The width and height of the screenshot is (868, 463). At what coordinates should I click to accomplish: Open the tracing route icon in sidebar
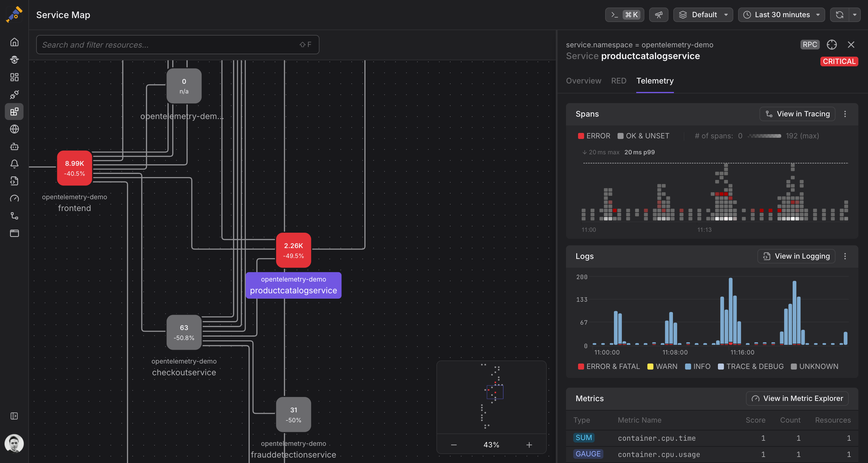tap(14, 216)
